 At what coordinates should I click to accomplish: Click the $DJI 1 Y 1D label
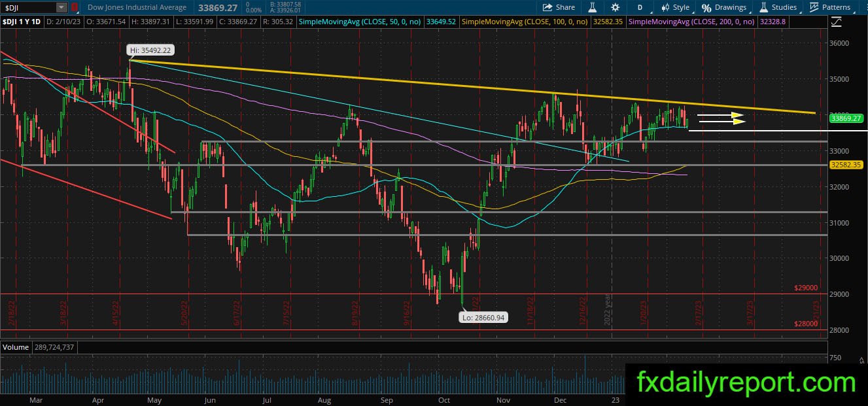pos(22,22)
